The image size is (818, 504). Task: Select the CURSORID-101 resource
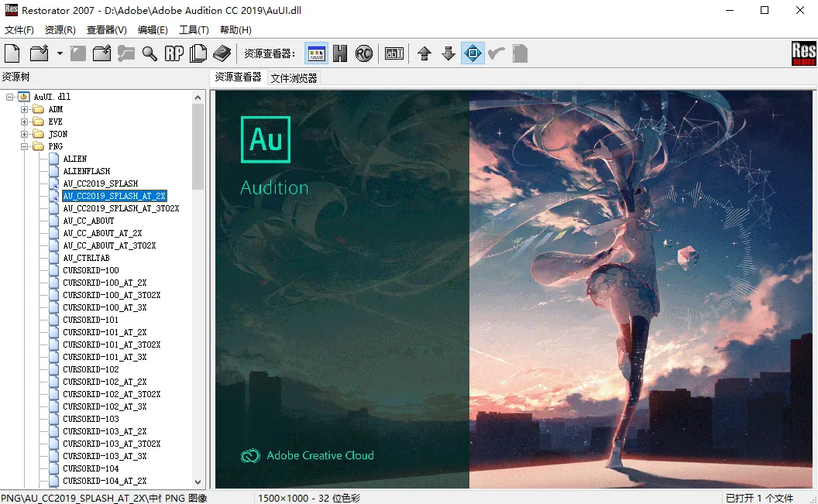point(91,320)
